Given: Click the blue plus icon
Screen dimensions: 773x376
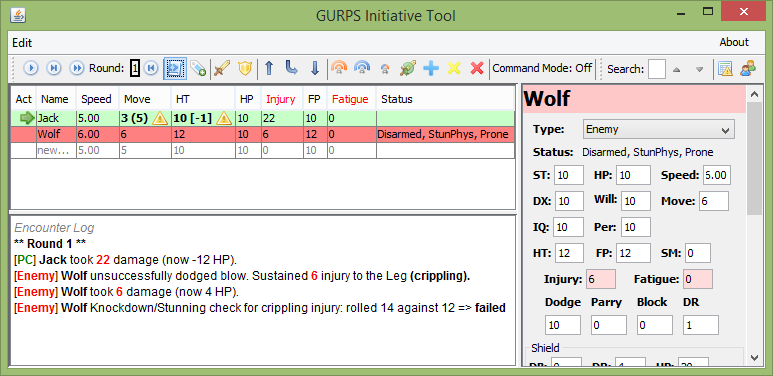Looking at the screenshot, I should coord(431,68).
